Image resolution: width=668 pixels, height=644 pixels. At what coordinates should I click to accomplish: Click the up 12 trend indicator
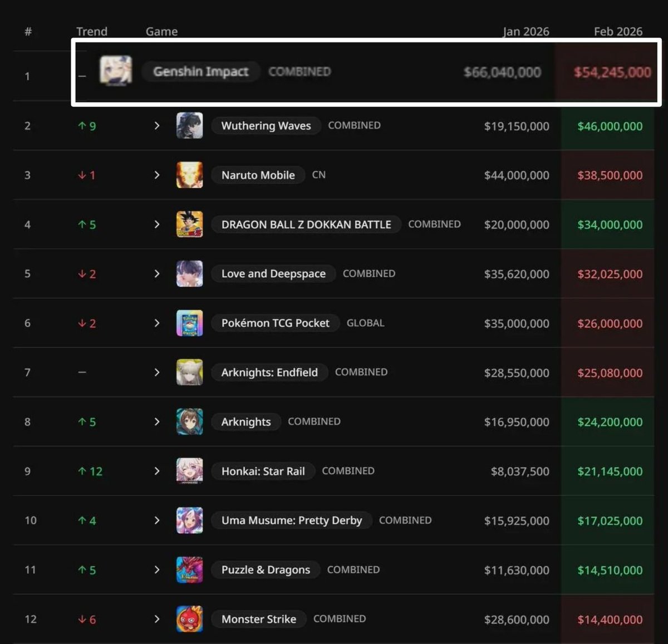(90, 471)
